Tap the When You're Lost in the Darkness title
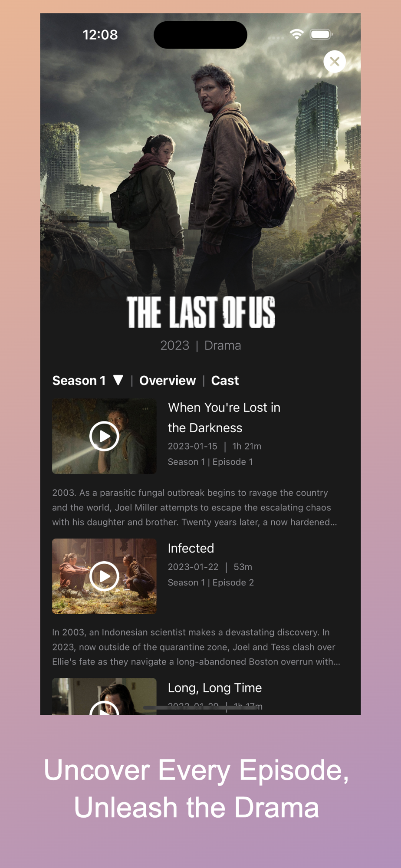Screen dimensions: 401x868 click(224, 418)
